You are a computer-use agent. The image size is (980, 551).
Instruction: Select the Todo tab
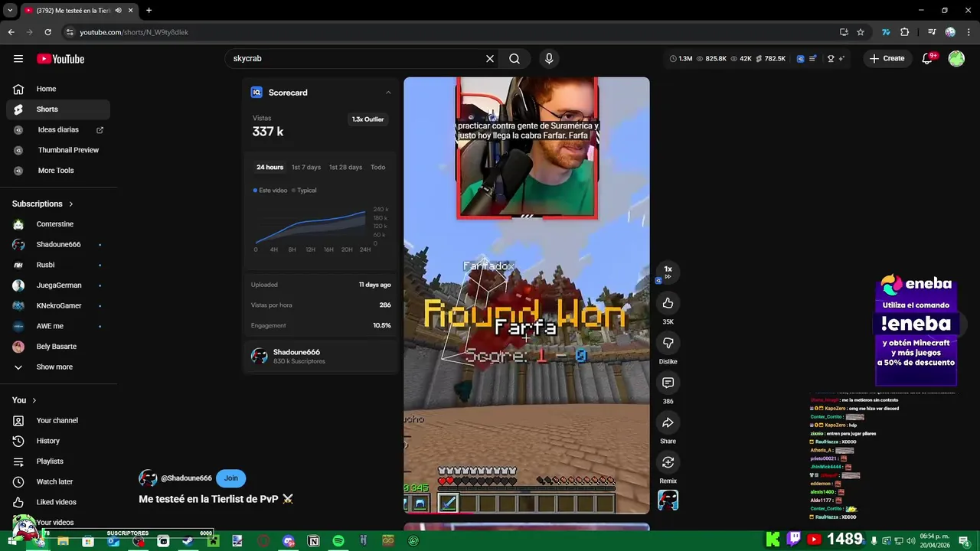tap(378, 167)
